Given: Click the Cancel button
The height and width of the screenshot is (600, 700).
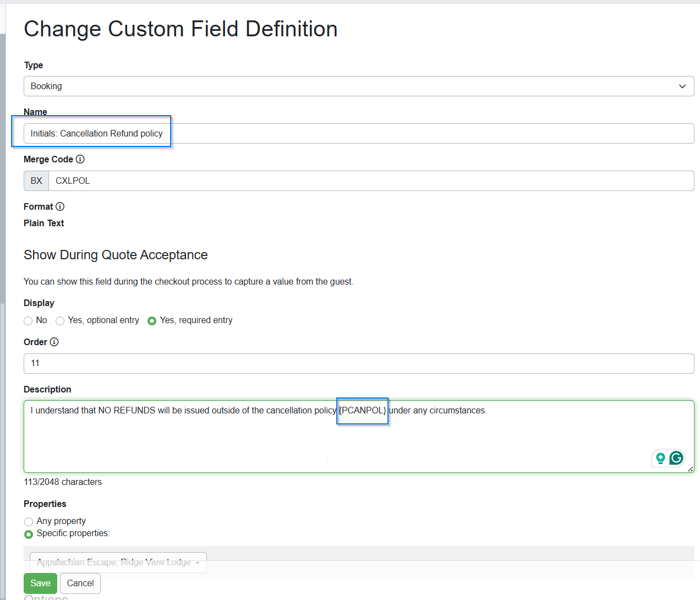Looking at the screenshot, I should (x=80, y=583).
